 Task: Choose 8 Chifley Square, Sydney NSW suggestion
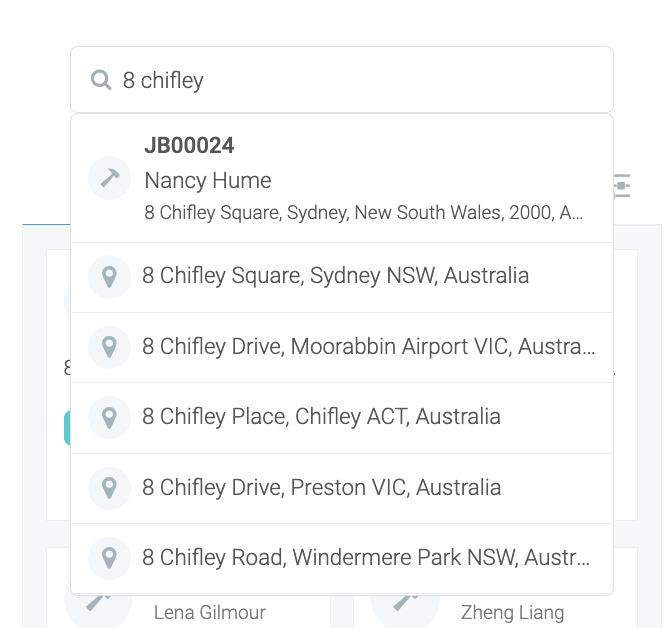342,277
